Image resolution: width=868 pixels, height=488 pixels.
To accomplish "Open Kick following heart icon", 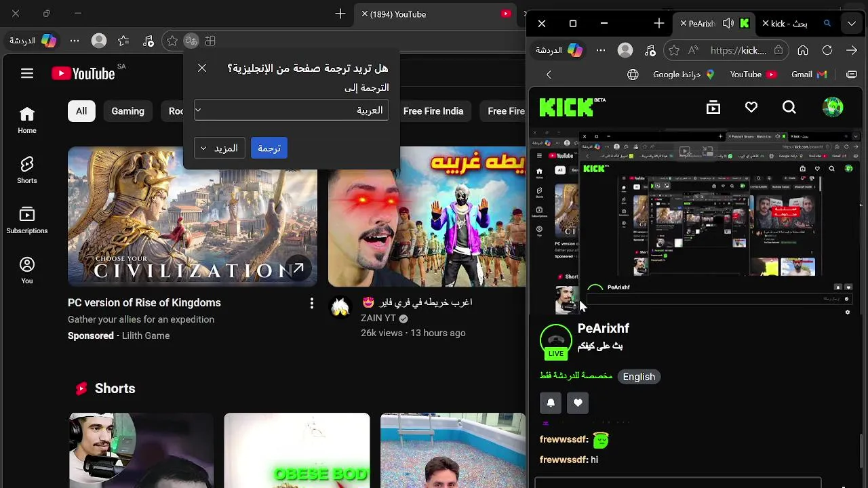I will [x=751, y=107].
